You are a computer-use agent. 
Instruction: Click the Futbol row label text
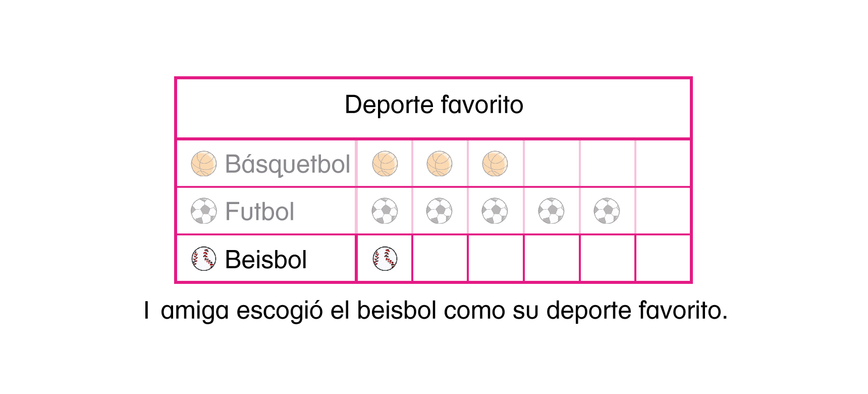[x=259, y=211]
